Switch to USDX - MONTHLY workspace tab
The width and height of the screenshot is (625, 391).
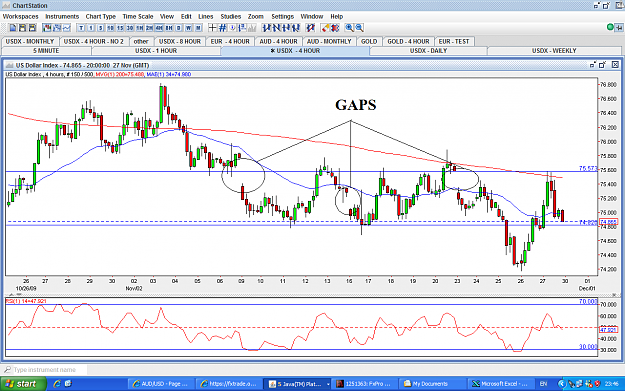coord(30,41)
